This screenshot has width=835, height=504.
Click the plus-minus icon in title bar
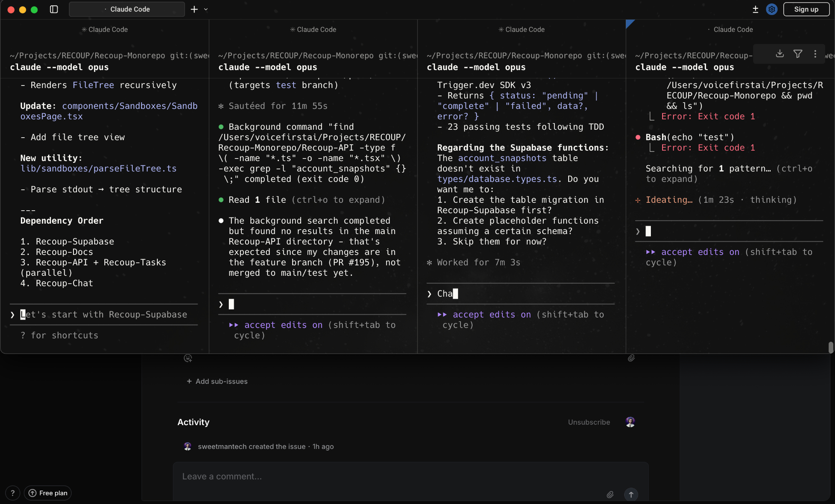[x=755, y=9]
